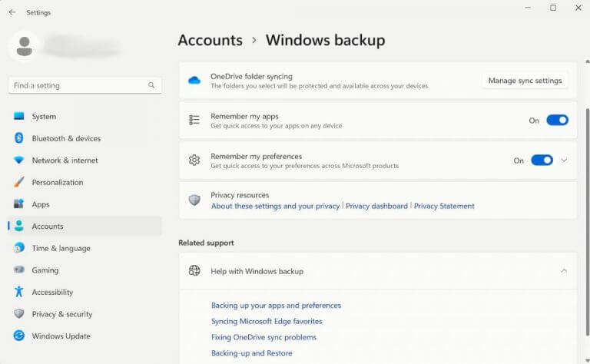Open Windows Update page
This screenshot has width=590, height=364.
click(x=85, y=336)
